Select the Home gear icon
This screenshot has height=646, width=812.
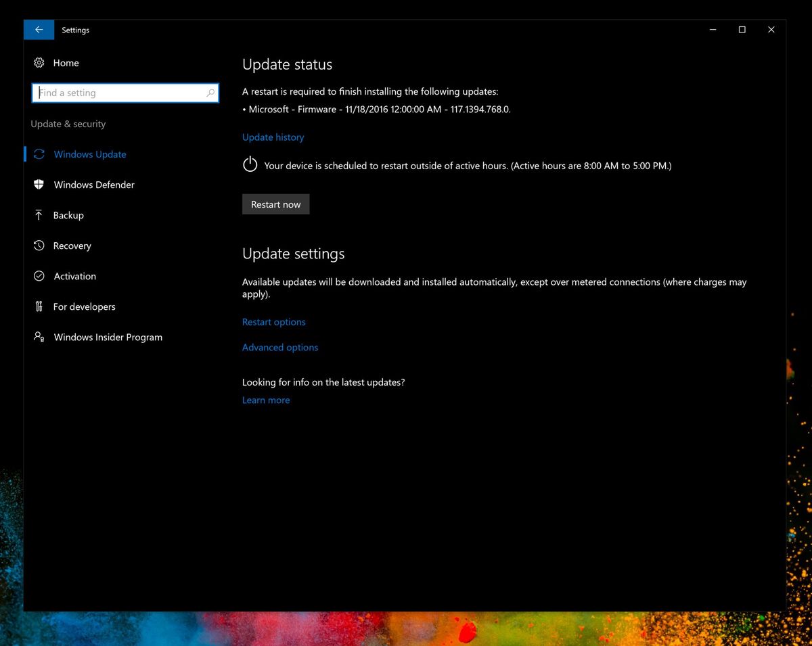coord(39,62)
